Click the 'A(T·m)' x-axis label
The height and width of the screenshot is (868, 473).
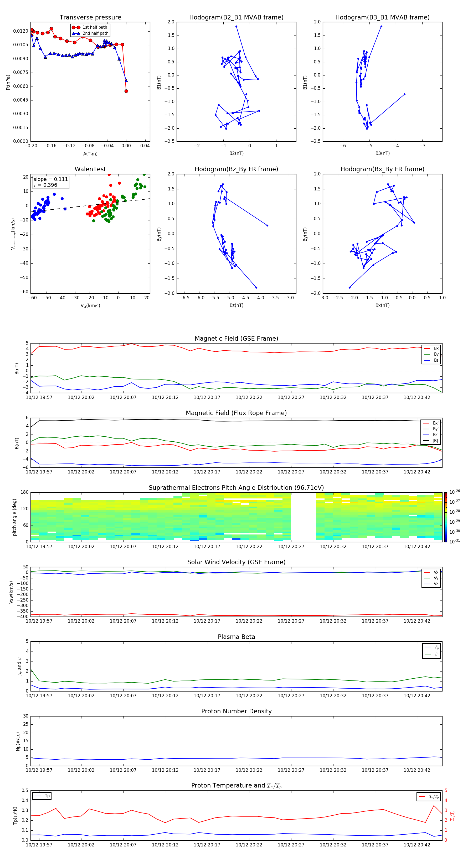[x=90, y=154]
